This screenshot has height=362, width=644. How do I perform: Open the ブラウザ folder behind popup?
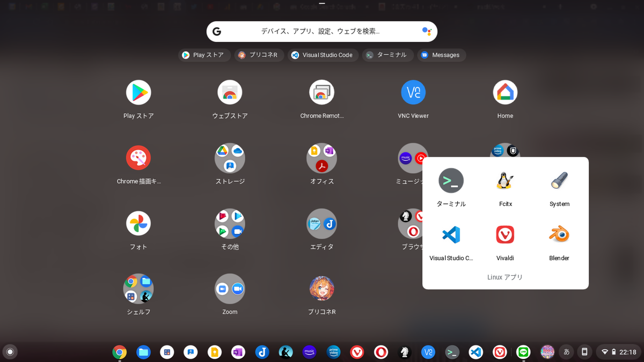(x=409, y=223)
